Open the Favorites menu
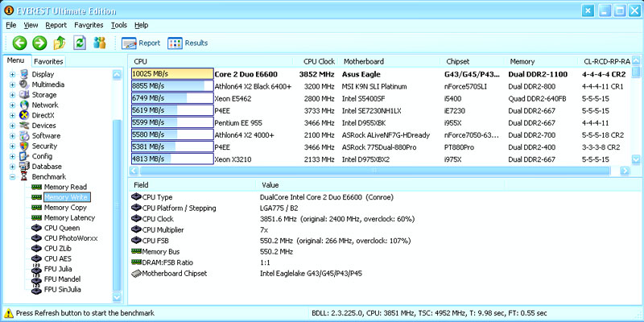 coord(89,25)
